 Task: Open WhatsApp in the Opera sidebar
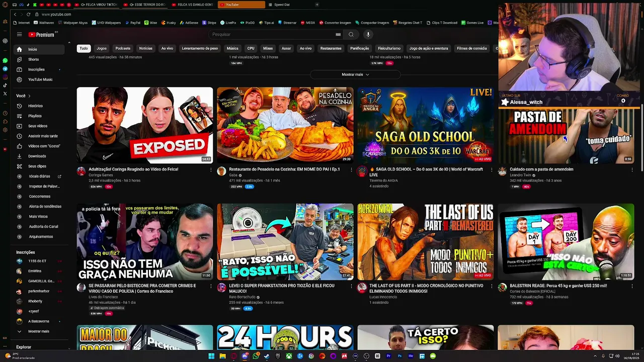[5, 60]
